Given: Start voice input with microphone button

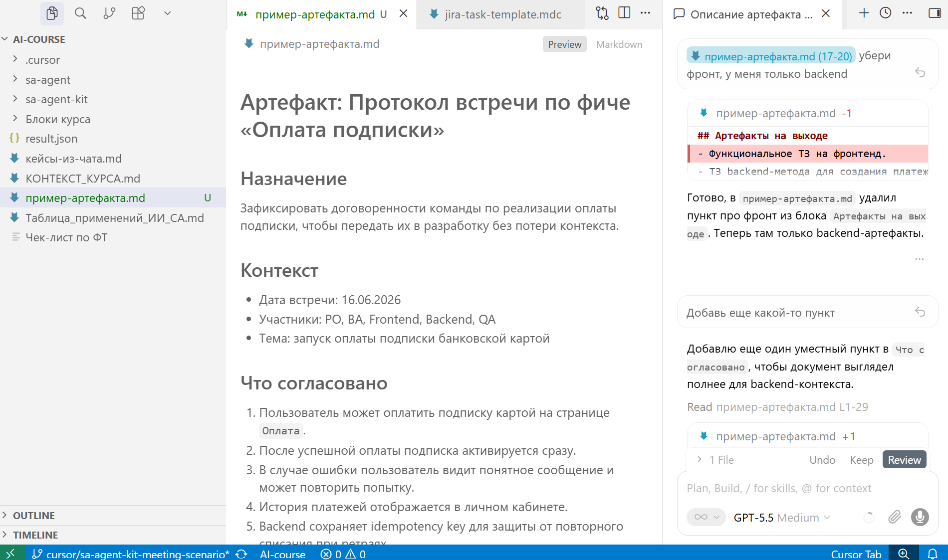Looking at the screenshot, I should [920, 517].
